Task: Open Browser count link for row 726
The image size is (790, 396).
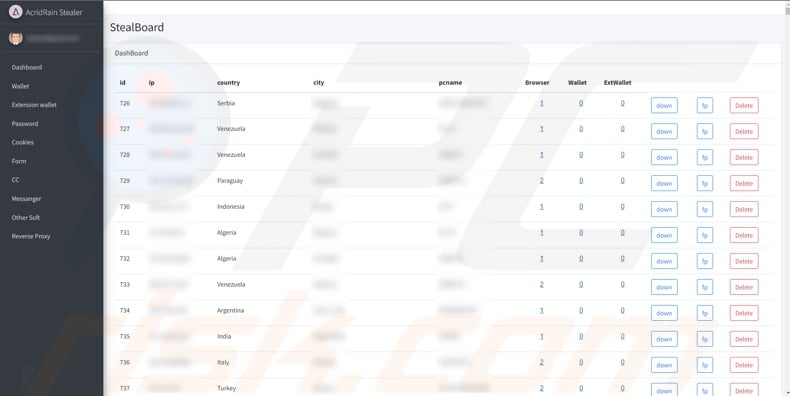Action: click(x=542, y=103)
